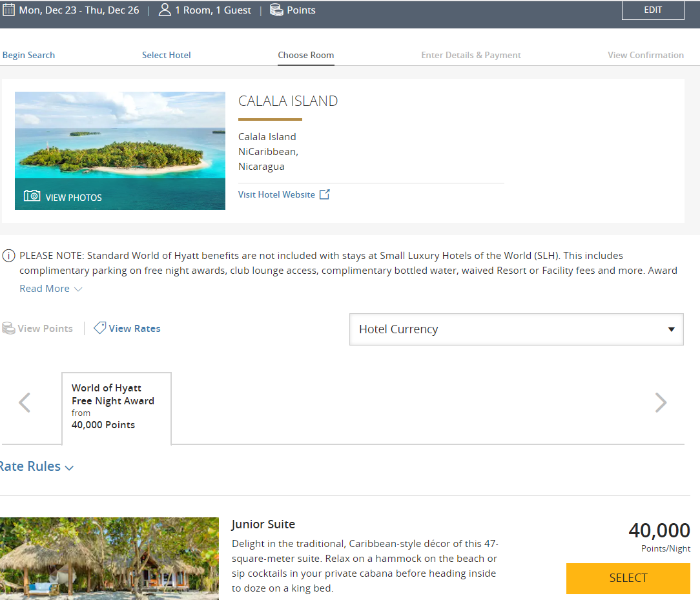This screenshot has width=700, height=600.
Task: Click the external link icon by hotel website
Action: [x=325, y=194]
